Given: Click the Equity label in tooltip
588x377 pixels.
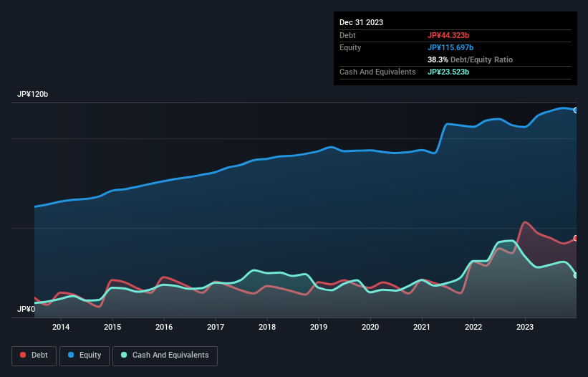Looking at the screenshot, I should [x=350, y=47].
